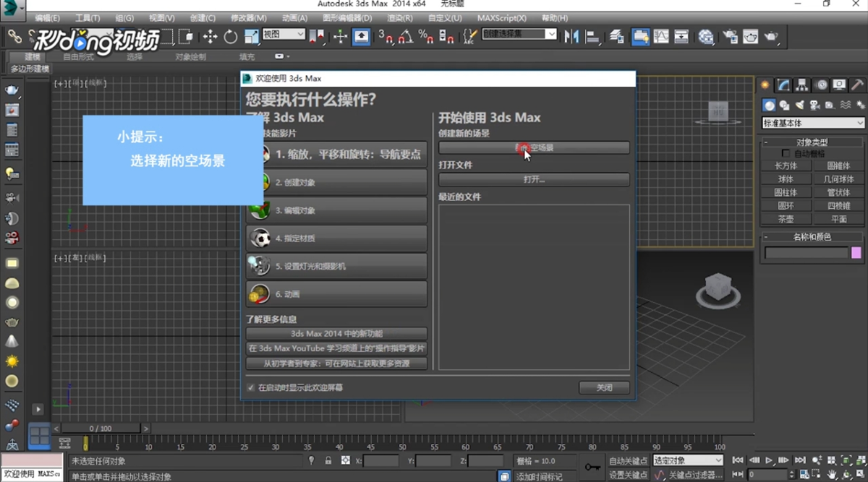Open the Create command panel tab
868x482 pixels.
coord(766,85)
